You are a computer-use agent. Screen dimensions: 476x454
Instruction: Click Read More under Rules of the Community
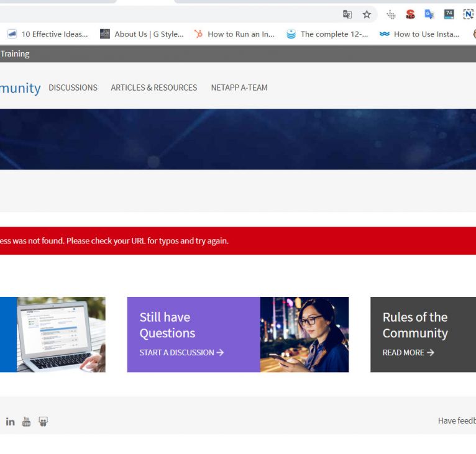[x=408, y=352]
